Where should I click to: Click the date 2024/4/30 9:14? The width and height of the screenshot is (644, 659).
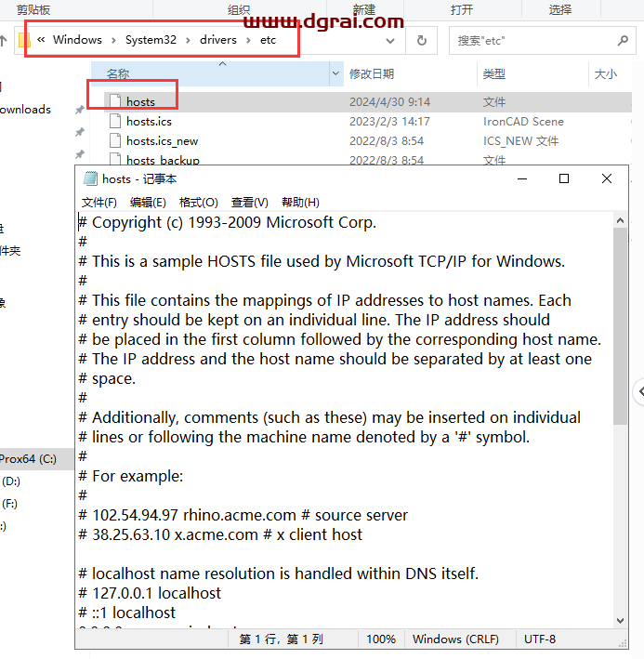click(x=390, y=101)
